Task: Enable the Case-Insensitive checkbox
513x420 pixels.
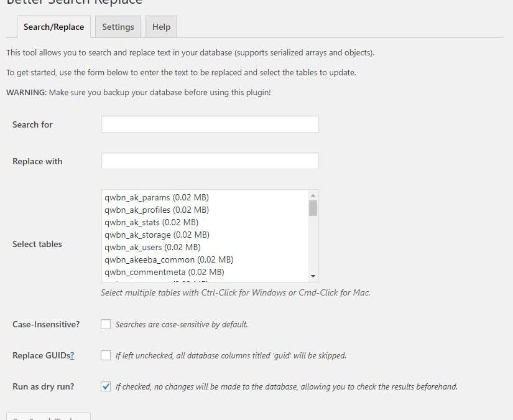Action: tap(106, 324)
